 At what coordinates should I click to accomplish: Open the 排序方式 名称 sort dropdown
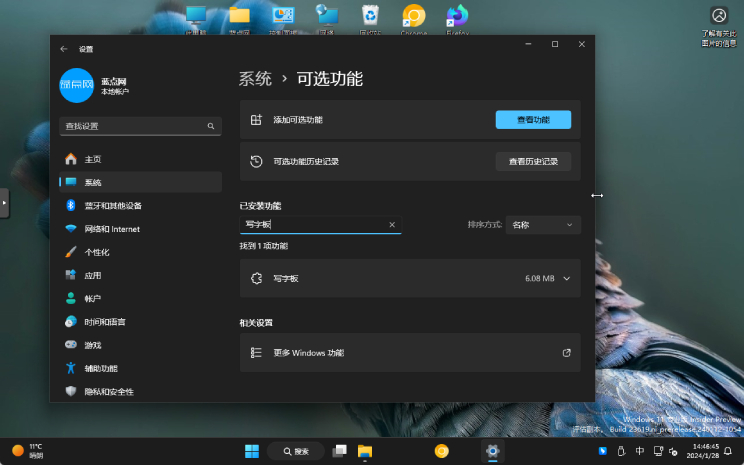543,225
